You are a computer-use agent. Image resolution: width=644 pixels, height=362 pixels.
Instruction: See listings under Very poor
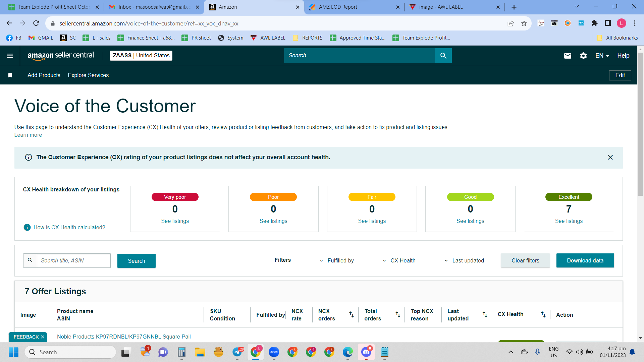point(175,221)
